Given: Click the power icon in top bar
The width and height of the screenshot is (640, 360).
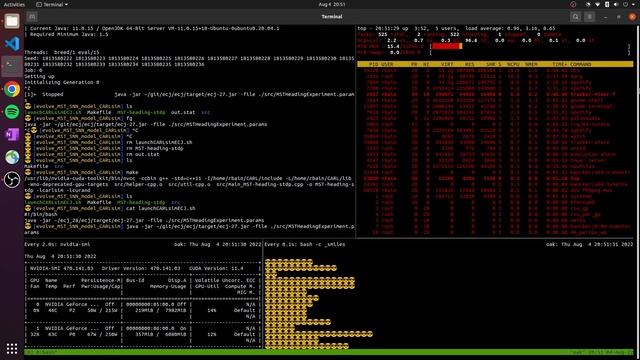Looking at the screenshot, I should [625, 4].
